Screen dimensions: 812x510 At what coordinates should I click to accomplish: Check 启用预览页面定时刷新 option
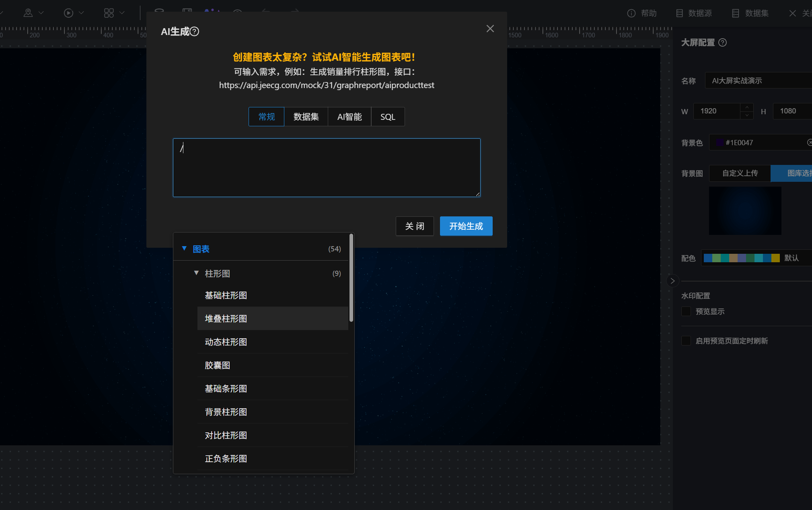point(686,341)
